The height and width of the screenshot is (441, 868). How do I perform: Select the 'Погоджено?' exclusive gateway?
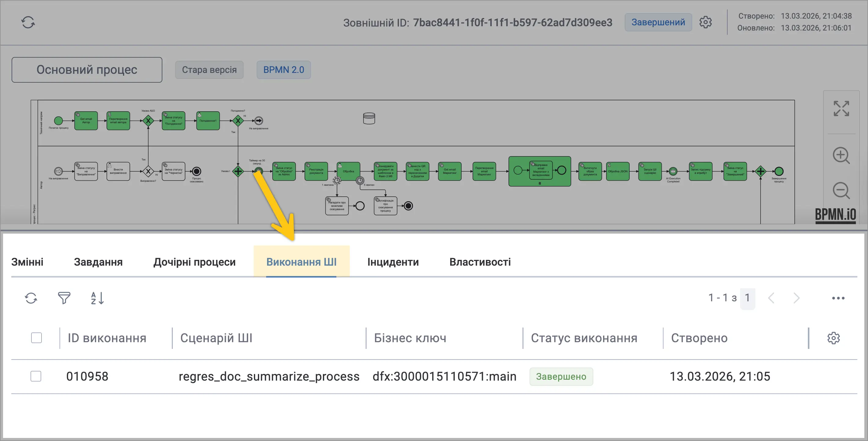[x=238, y=120]
